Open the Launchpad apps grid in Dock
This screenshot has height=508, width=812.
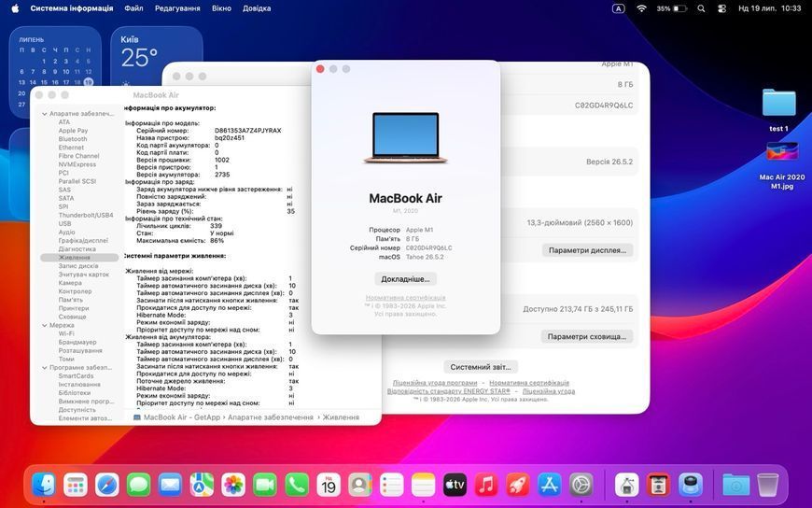(x=76, y=486)
